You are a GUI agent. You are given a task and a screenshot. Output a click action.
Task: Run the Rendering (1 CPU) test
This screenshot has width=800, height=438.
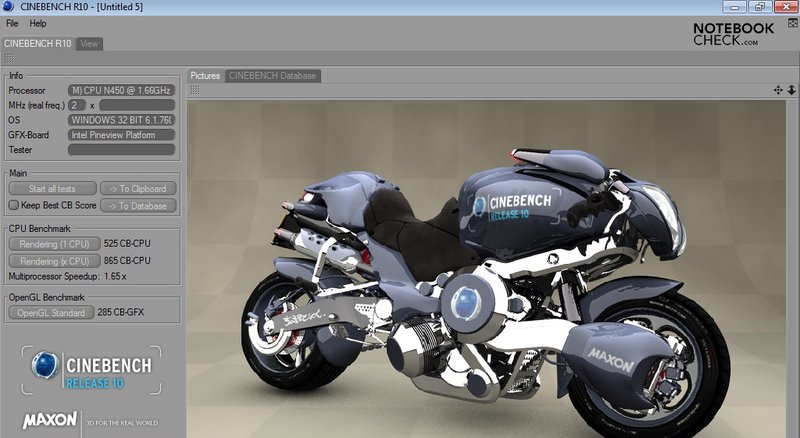[x=54, y=244]
